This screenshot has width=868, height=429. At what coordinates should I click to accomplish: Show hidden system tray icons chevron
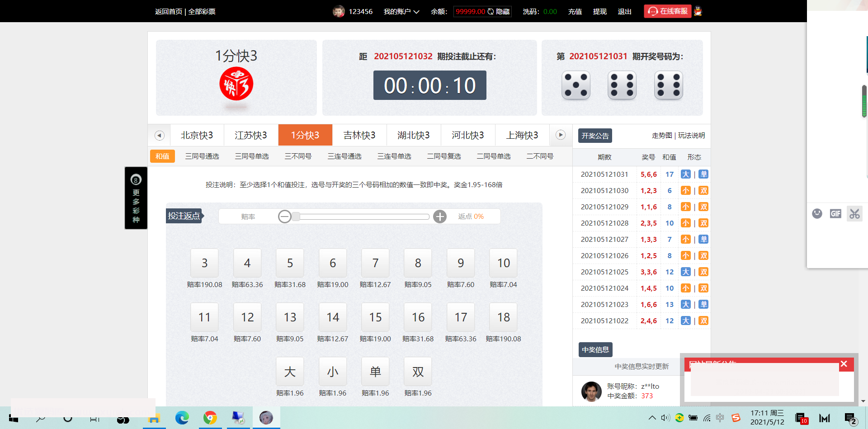pyautogui.click(x=652, y=418)
